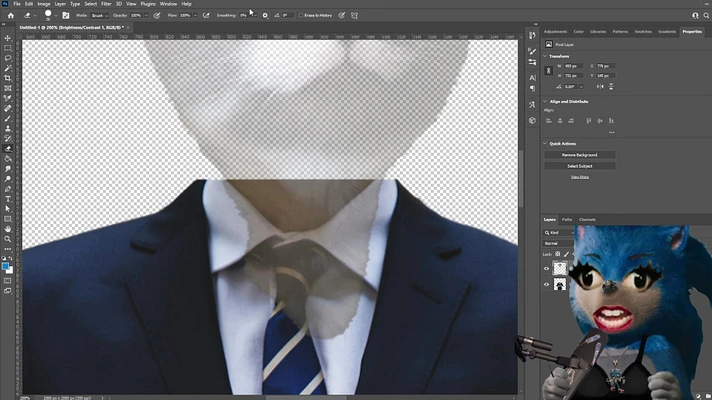Collapse the Quick Actions section
712x400 pixels.
tap(545, 143)
